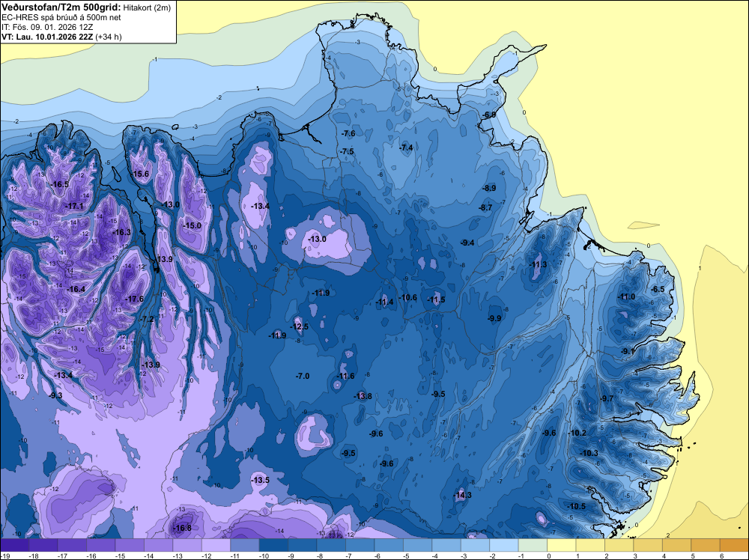Click legend swatch between 3 and 4
749x560 pixels.
(648, 545)
